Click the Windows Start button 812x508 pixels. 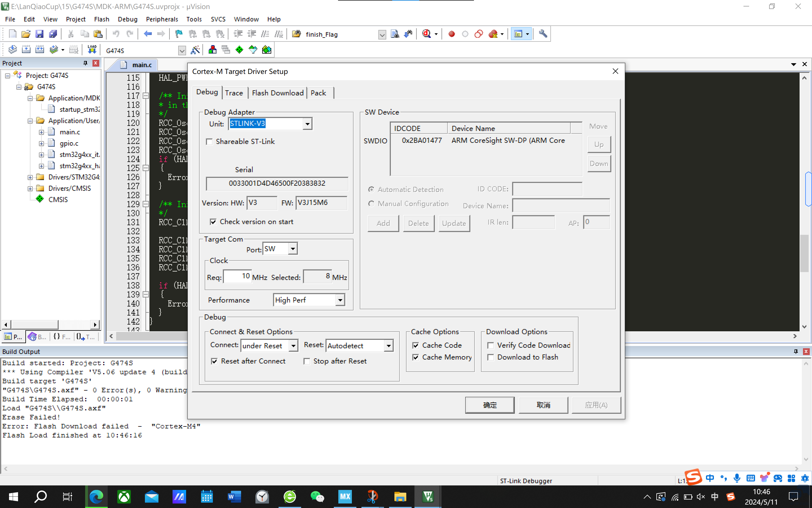point(14,497)
